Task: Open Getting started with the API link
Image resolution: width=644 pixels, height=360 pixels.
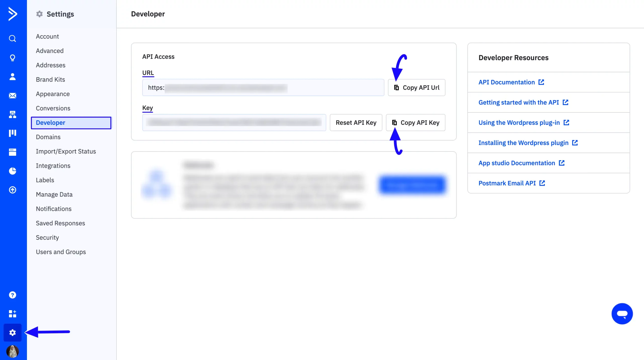Action: (519, 102)
